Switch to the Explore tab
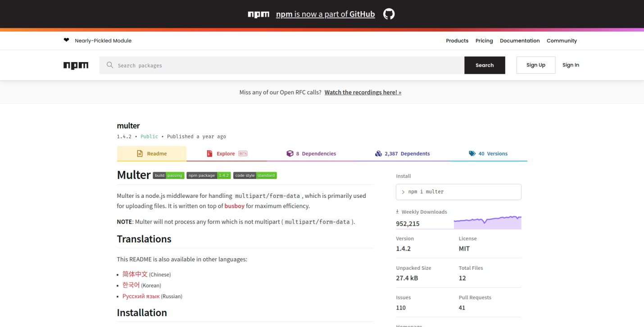The height and width of the screenshot is (327, 644). [227, 153]
